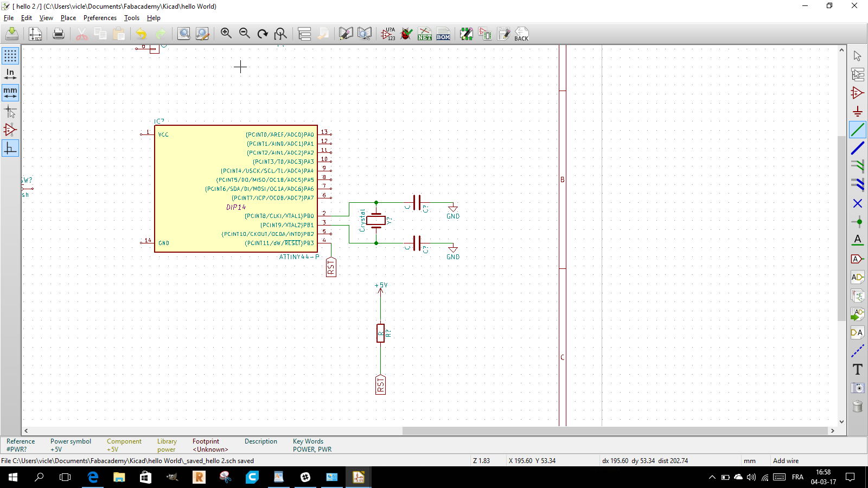The width and height of the screenshot is (868, 488).
Task: Open the Library browser icon
Action: coord(365,34)
